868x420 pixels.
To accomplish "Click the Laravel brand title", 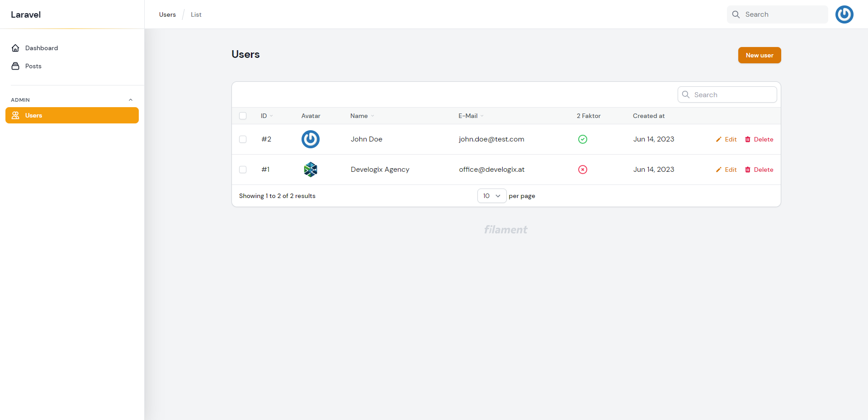I will [x=26, y=14].
